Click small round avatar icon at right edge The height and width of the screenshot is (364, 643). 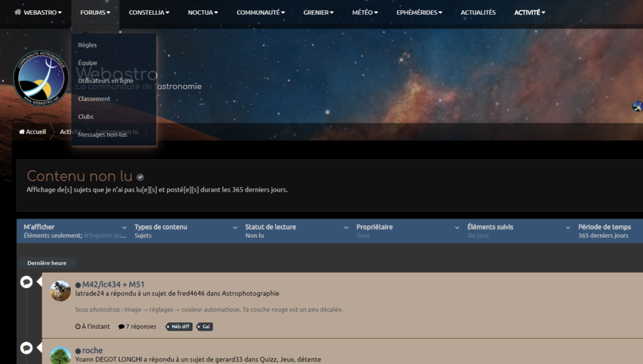point(638,106)
